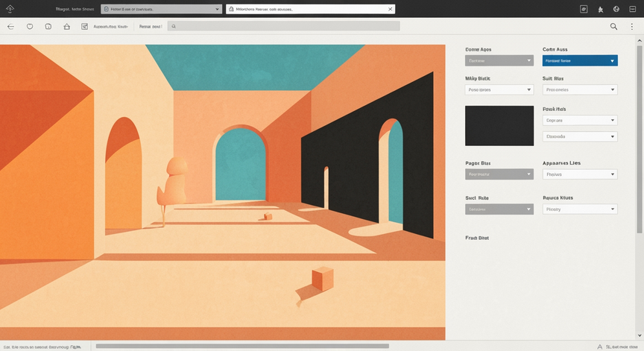Click the upward arrow icon in the dark top bar
The width and height of the screenshot is (644, 351).
point(10,9)
